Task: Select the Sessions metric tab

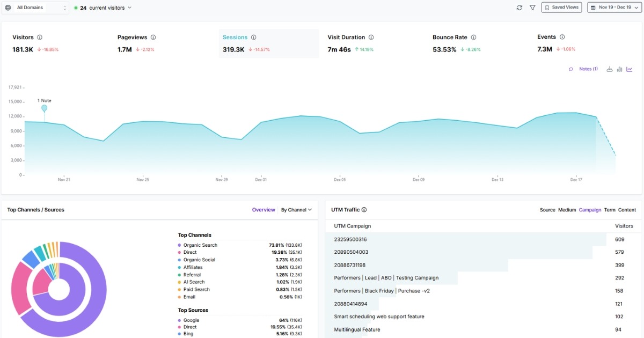Action: (236, 37)
